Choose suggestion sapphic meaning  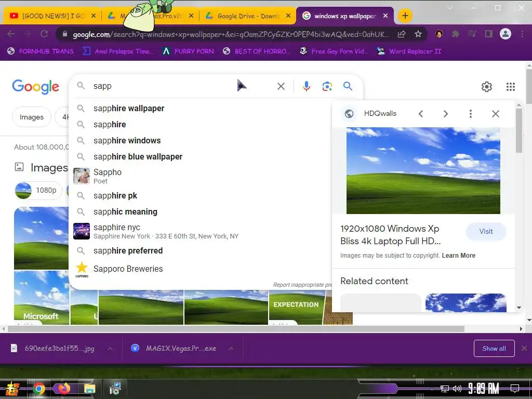(200, 212)
